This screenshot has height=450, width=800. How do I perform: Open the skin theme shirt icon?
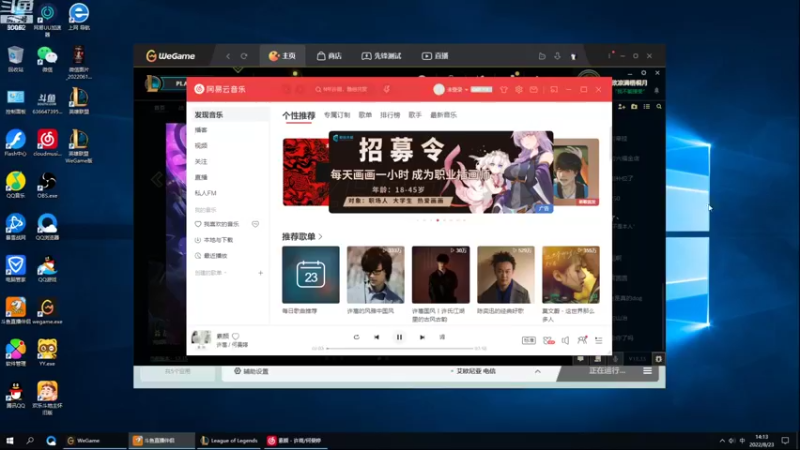[504, 89]
